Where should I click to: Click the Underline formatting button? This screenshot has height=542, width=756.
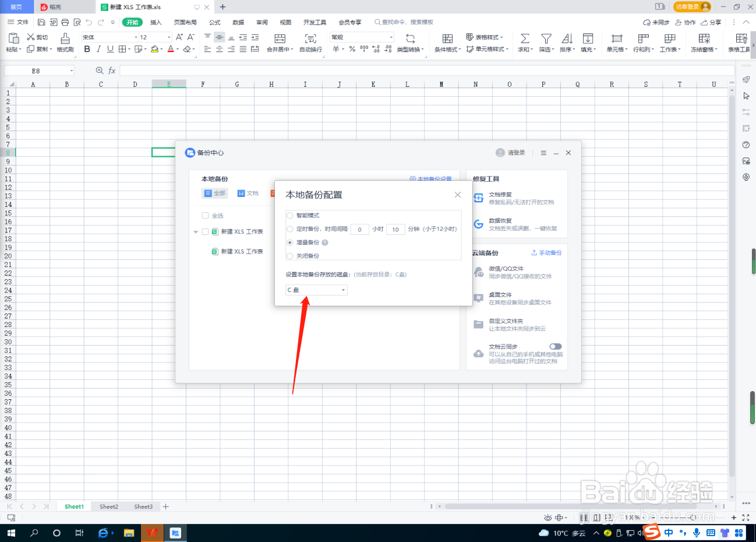(110, 49)
